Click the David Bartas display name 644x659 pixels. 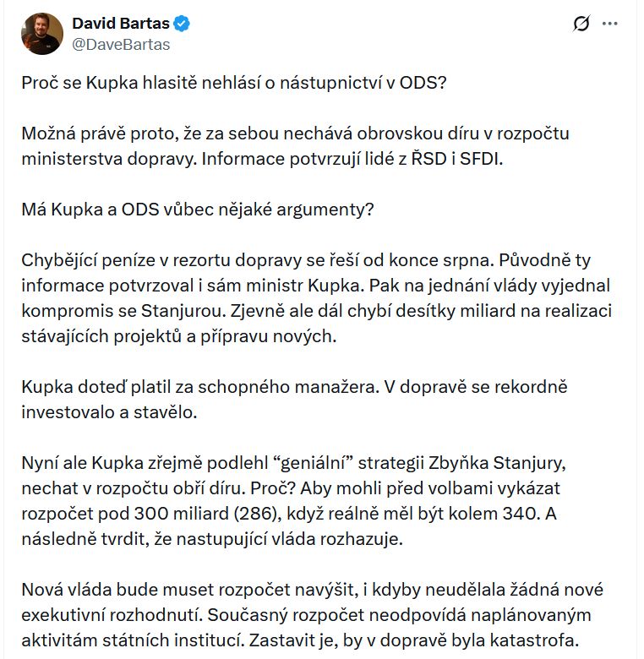121,24
